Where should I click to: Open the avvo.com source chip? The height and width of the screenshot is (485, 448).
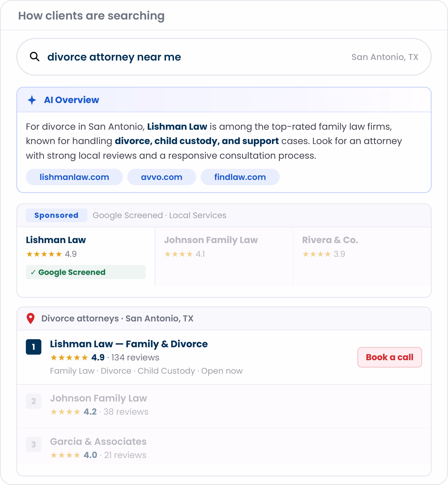[162, 177]
